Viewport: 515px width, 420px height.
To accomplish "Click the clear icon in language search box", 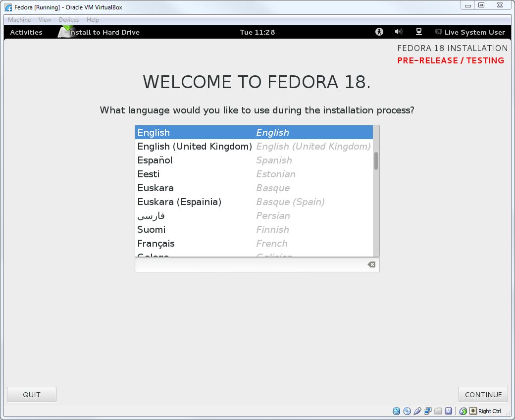I will coord(371,264).
